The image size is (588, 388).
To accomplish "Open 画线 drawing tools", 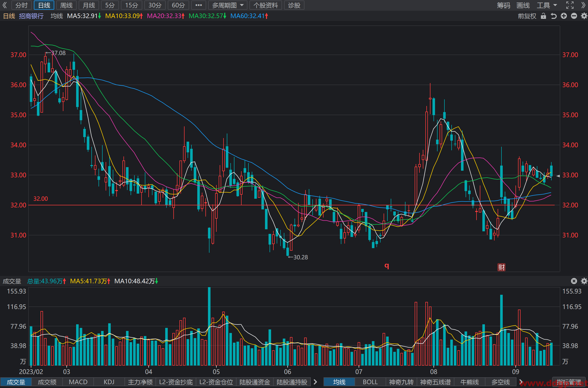I will [x=523, y=5].
